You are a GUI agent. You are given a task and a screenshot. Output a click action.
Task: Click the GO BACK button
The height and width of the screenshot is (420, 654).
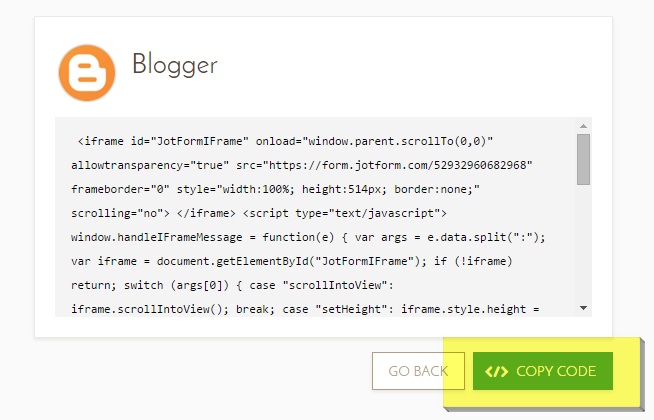418,371
